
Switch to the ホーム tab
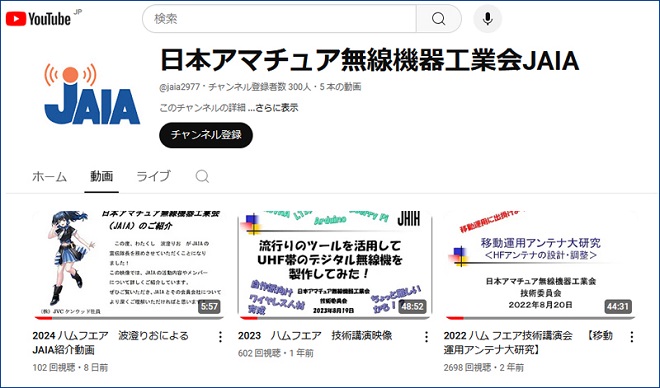(x=49, y=176)
